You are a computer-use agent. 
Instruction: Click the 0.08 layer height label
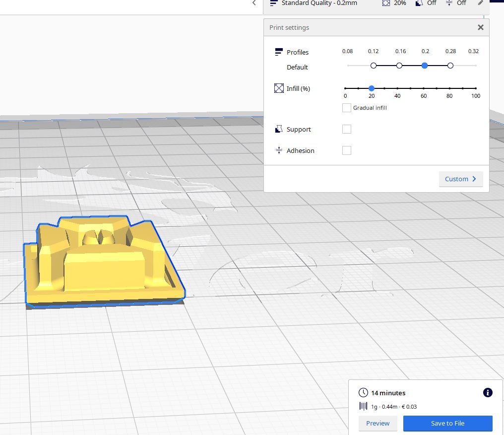pos(347,51)
